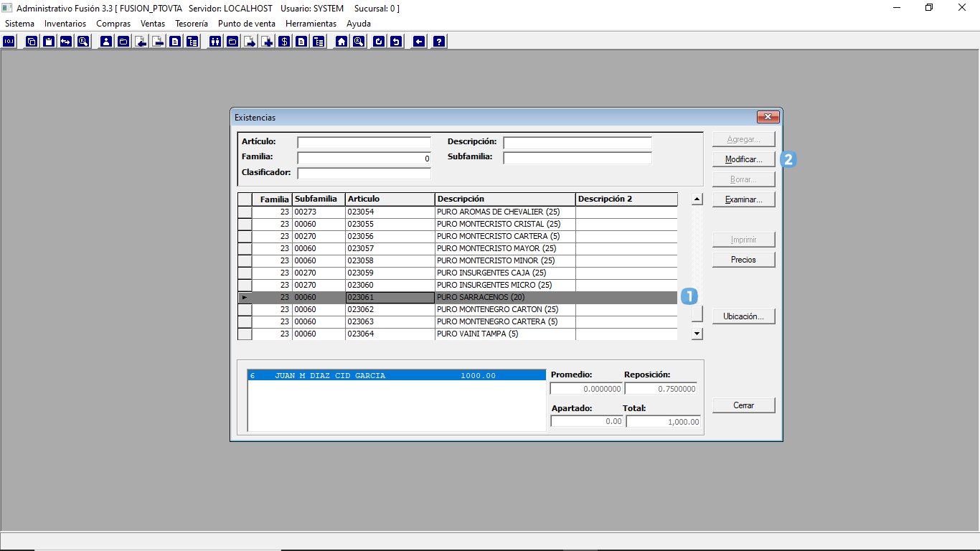Select row PURO MONTECRISTO MAYOR (25)
The height and width of the screenshot is (551, 980).
pos(458,248)
